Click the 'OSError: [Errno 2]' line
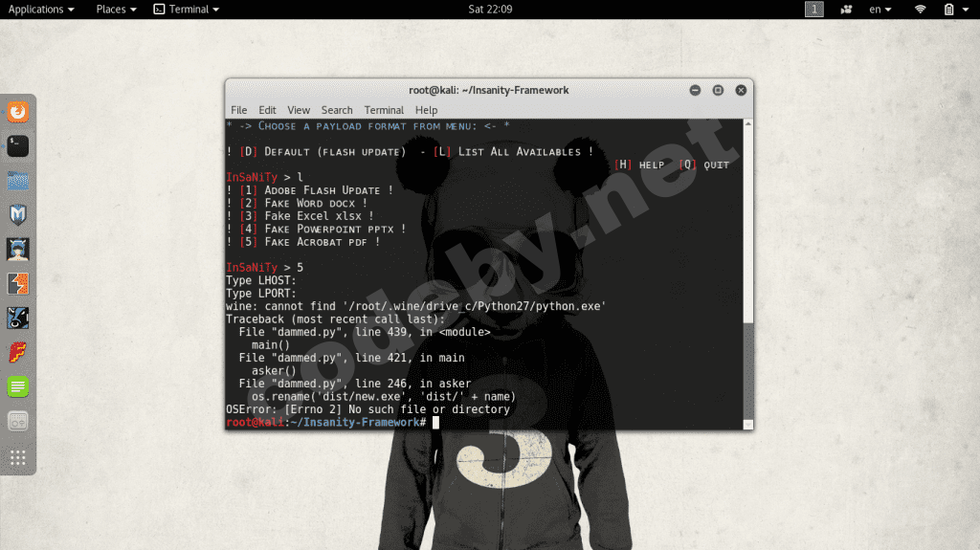 (x=368, y=409)
